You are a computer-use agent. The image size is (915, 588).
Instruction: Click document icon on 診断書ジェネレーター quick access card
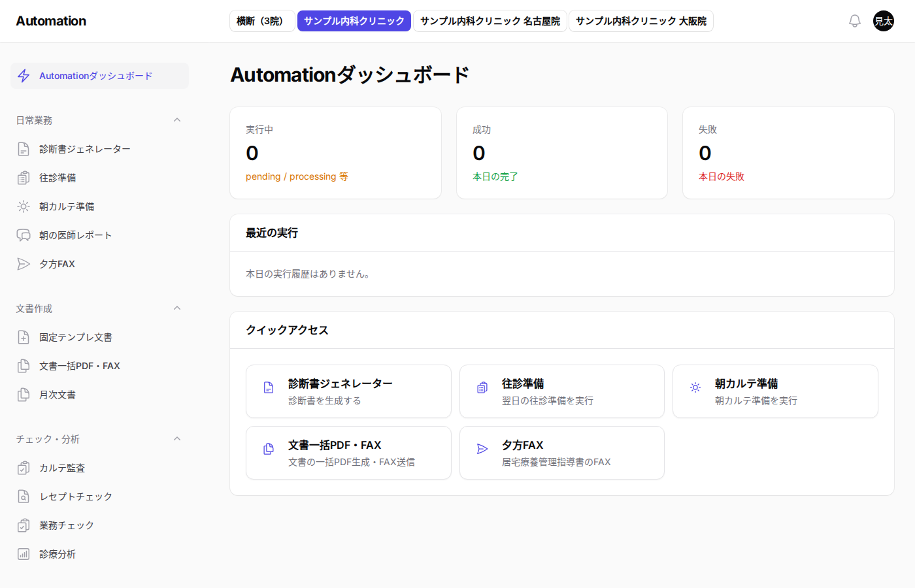coord(269,387)
